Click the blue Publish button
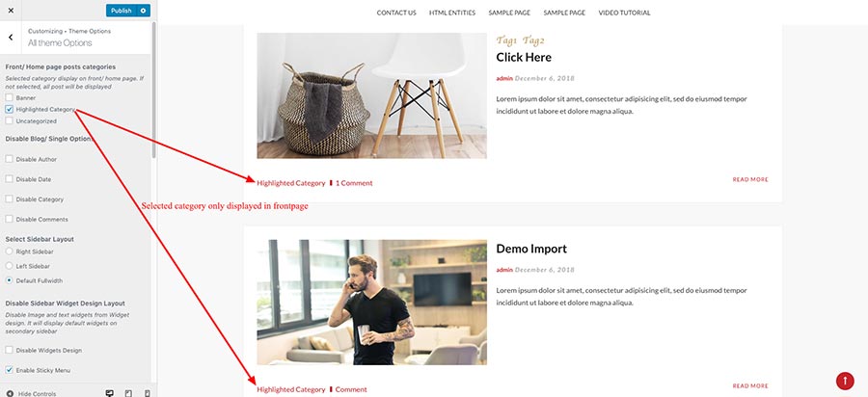 click(x=122, y=11)
